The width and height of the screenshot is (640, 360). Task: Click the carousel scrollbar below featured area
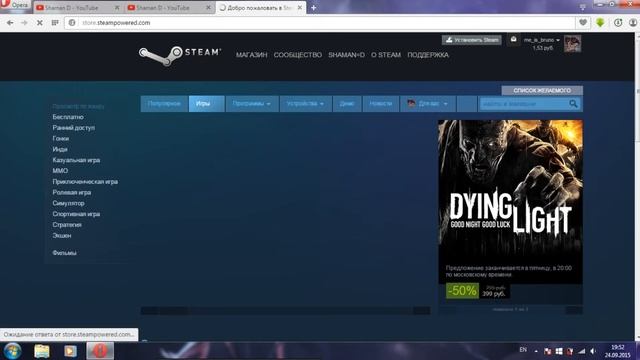coord(285,311)
